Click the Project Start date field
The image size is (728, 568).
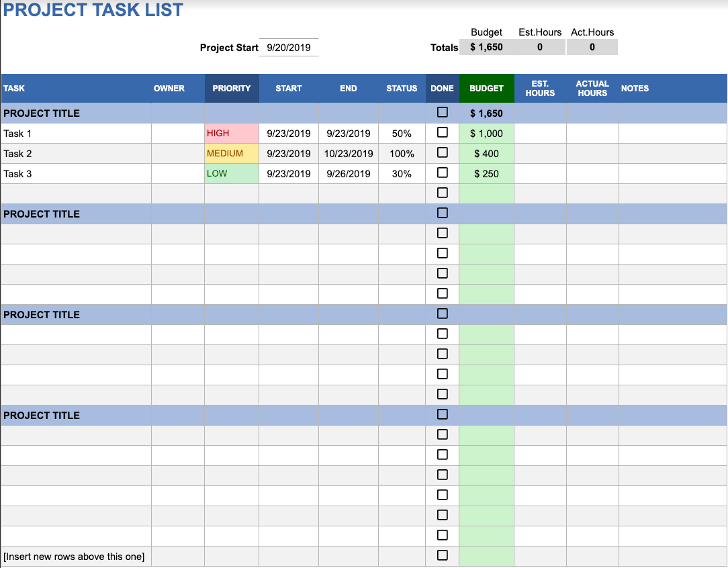[289, 47]
